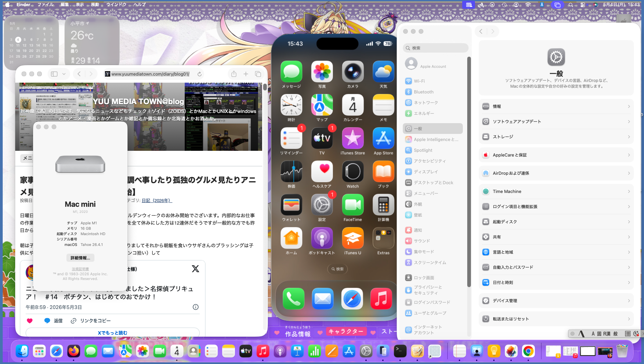Open ログイン項目と機能拡張 row
644x364 pixels.
point(556,206)
